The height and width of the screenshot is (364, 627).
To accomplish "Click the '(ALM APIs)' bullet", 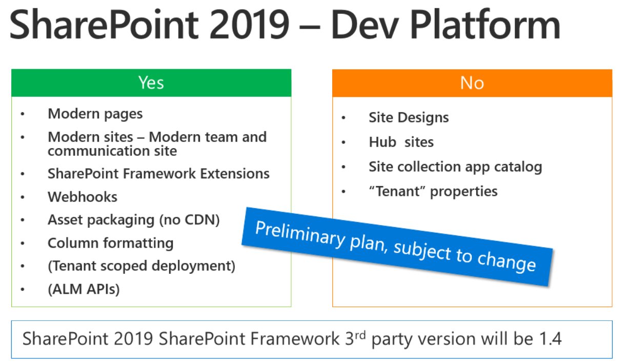I will coord(84,289).
